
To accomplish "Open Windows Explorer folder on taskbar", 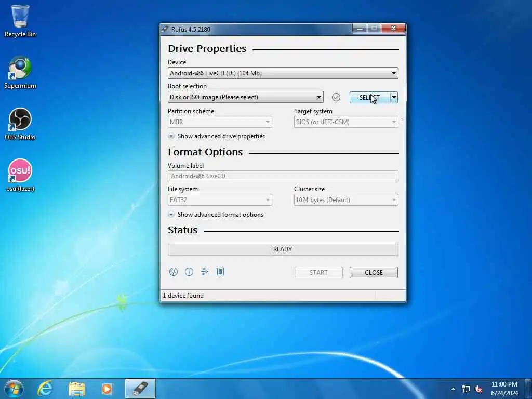I will pos(77,389).
